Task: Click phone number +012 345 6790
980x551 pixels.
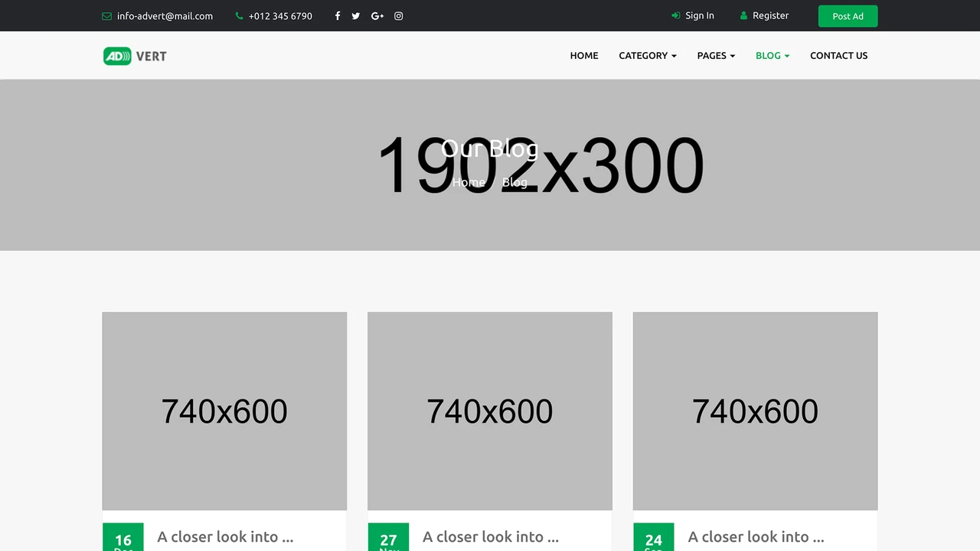Action: pos(280,16)
